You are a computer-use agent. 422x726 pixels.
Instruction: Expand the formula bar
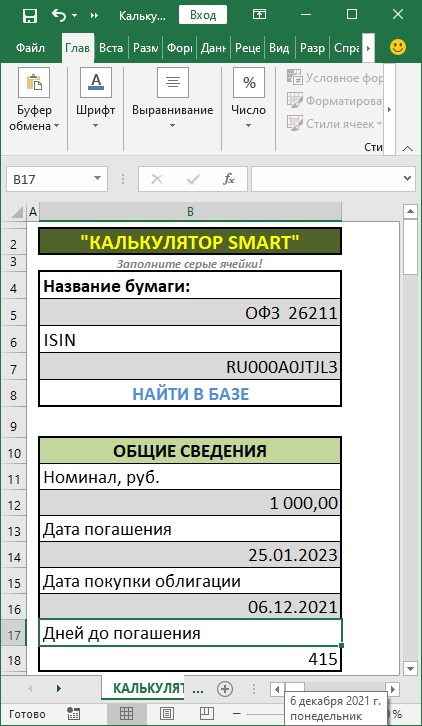[x=407, y=179]
